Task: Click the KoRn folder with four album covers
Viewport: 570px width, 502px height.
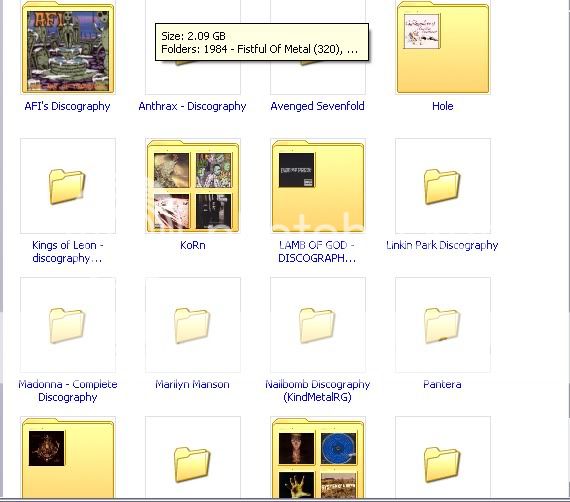Action: pos(193,186)
